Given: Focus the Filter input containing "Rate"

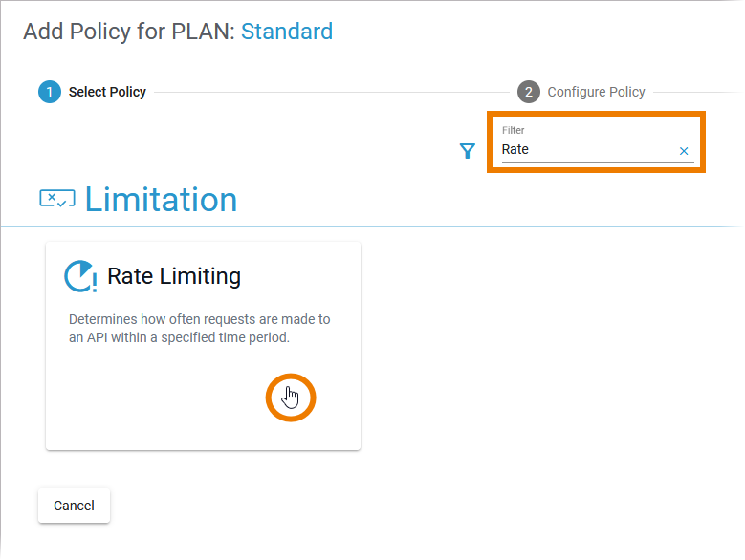Looking at the screenshot, I should pos(583,149).
